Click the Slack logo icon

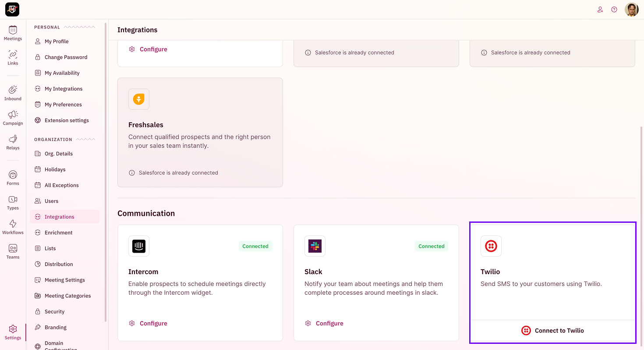315,246
